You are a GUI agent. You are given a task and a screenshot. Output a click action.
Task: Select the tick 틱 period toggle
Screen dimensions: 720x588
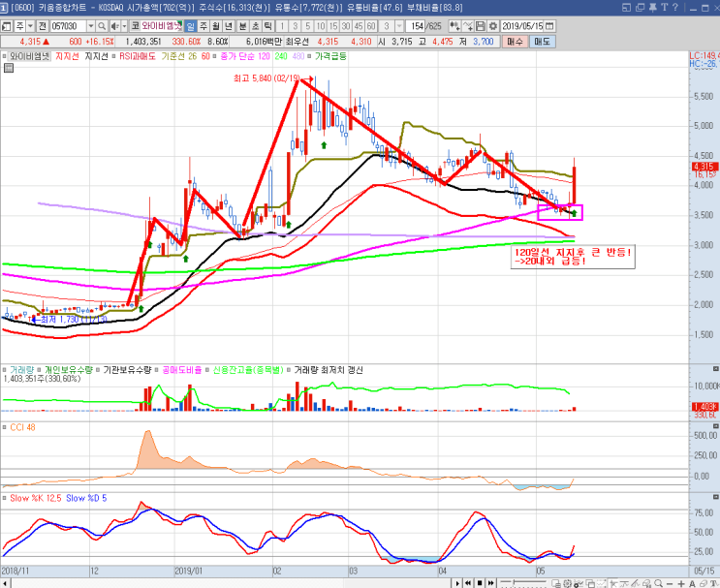(x=268, y=26)
